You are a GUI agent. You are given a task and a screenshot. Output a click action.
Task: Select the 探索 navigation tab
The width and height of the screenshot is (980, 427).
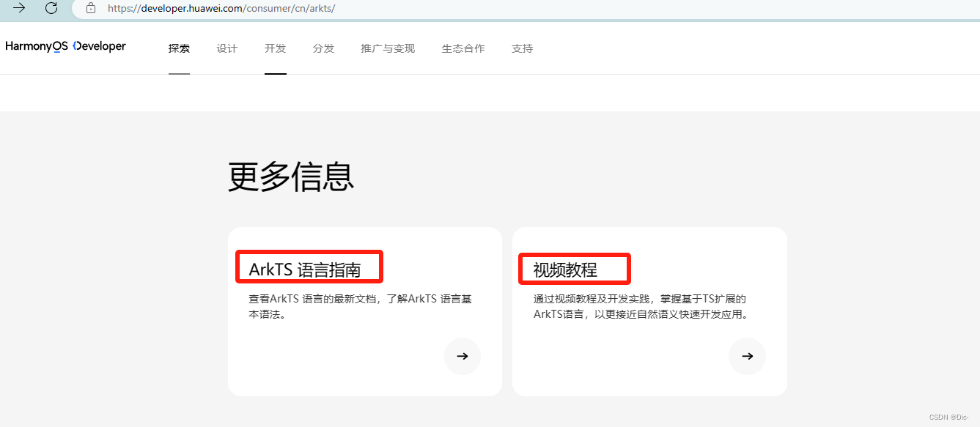coord(179,48)
